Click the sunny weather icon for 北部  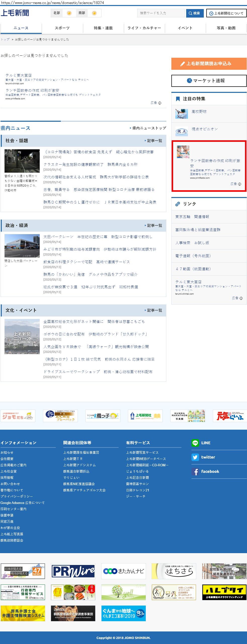pos(69,13)
